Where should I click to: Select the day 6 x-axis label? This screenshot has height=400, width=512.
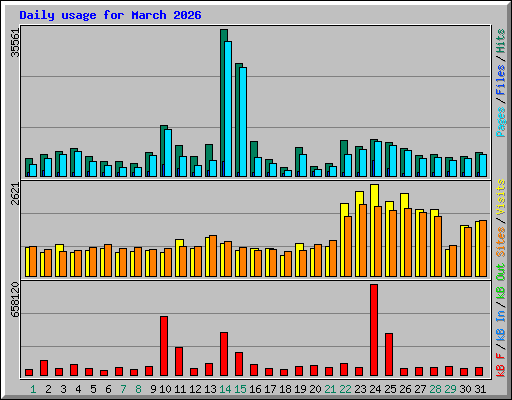[108, 389]
